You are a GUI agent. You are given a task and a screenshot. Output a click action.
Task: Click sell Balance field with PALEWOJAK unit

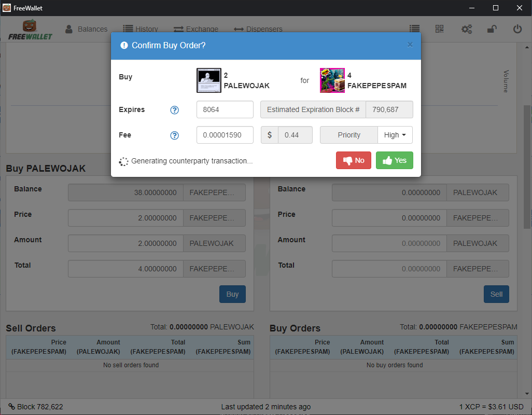coord(389,192)
